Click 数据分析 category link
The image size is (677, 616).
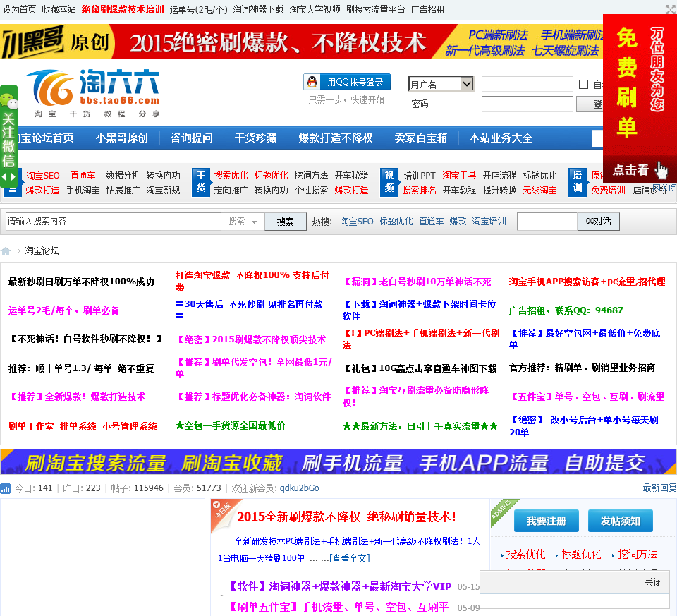pos(123,176)
